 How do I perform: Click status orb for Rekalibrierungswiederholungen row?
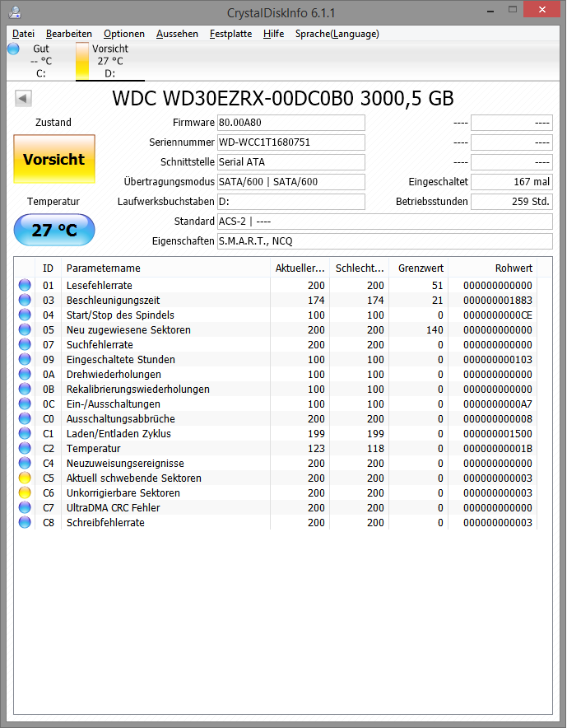point(25,389)
